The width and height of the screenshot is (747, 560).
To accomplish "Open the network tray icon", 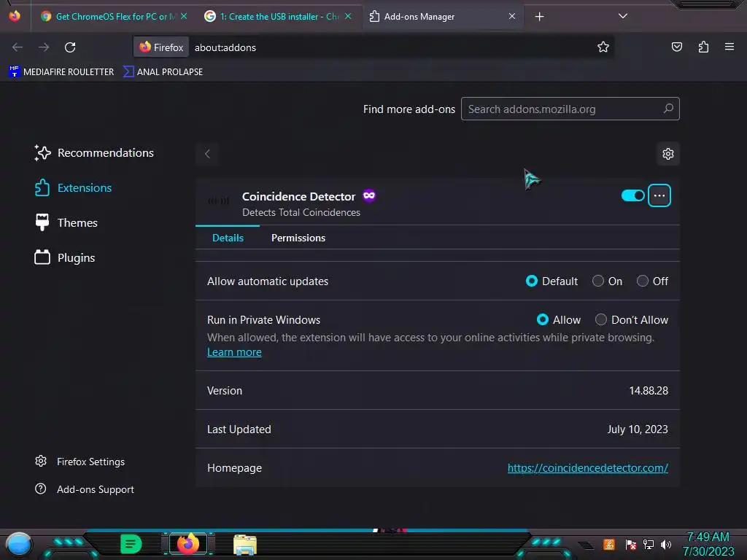I will pyautogui.click(x=649, y=545).
